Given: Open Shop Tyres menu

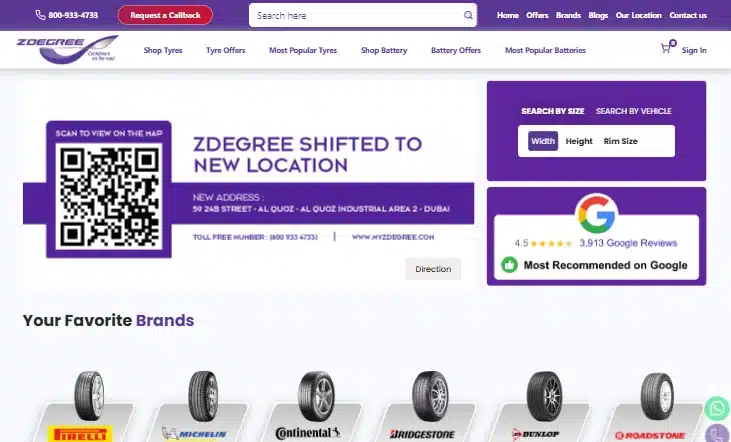Looking at the screenshot, I should click(163, 50).
